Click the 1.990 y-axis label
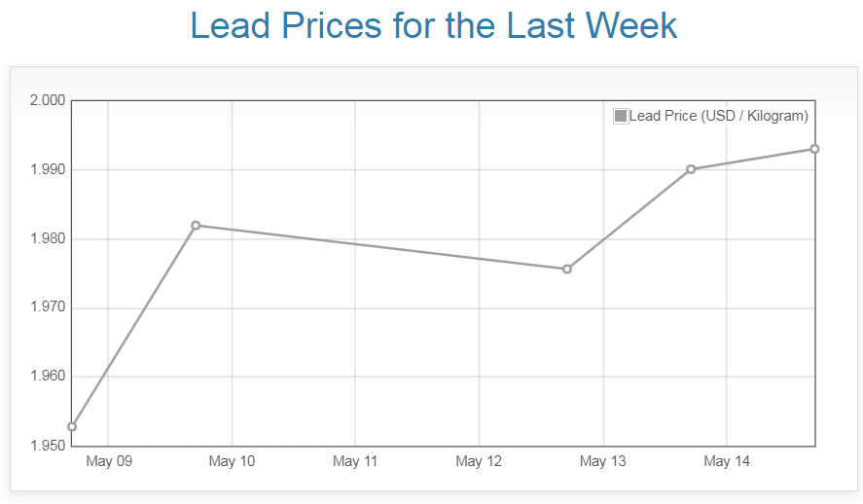Image resolution: width=863 pixels, height=504 pixels. [x=47, y=169]
